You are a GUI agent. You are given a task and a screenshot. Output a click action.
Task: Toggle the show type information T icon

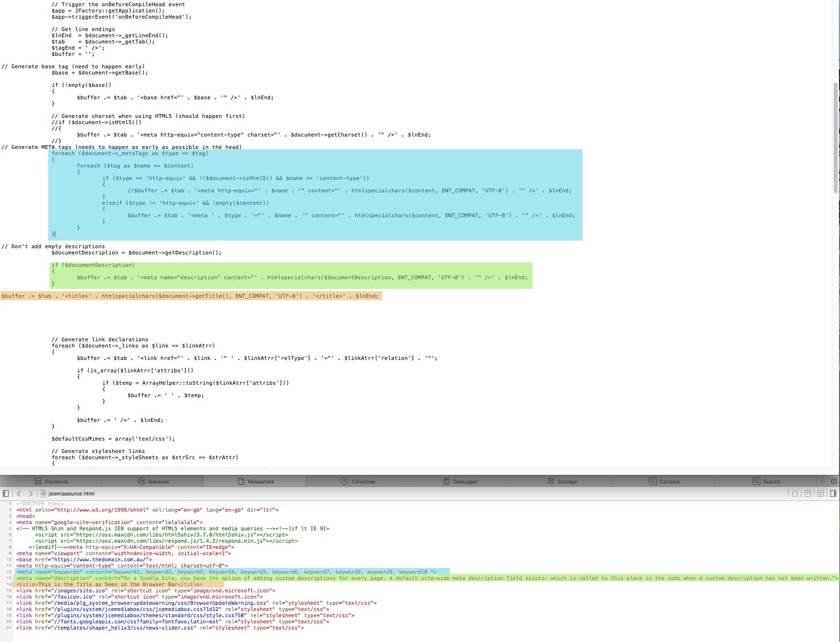click(x=808, y=494)
